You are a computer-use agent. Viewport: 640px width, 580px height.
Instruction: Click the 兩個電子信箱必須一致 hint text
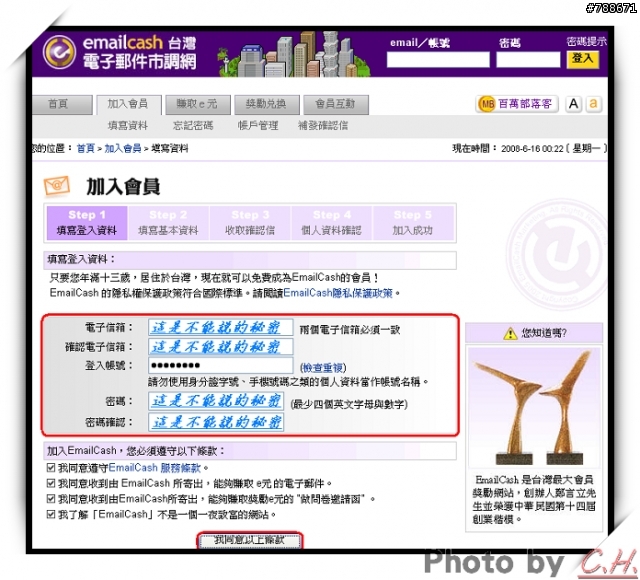[x=350, y=330]
